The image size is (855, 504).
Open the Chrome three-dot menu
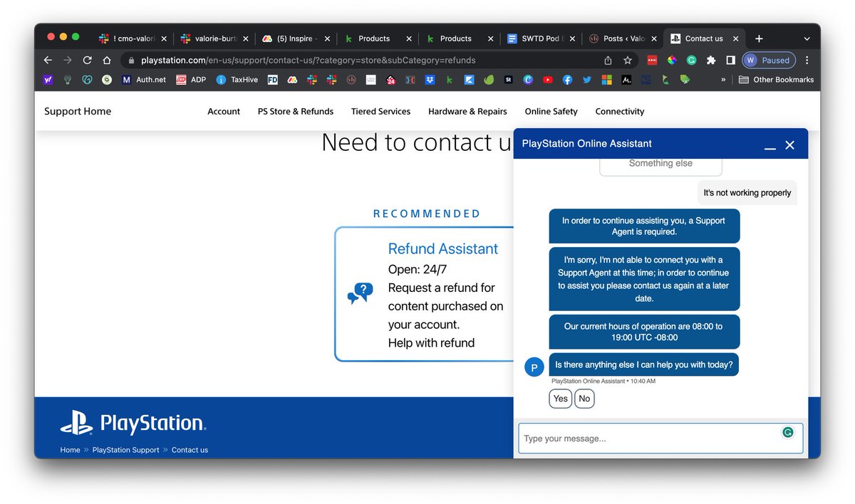(807, 61)
